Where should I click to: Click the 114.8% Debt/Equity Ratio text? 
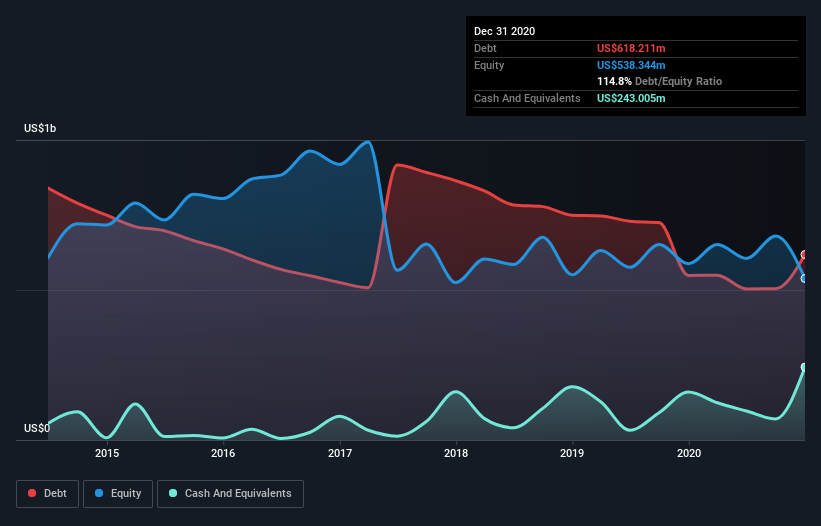(x=659, y=82)
